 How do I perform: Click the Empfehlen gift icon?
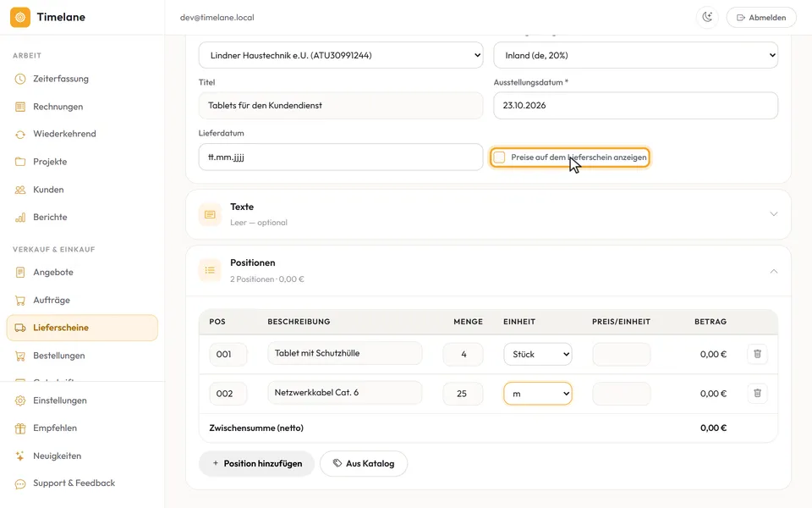tap(20, 428)
